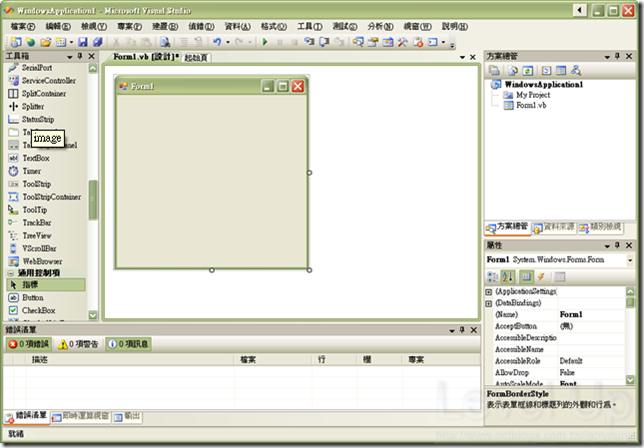This screenshot has width=644, height=448.
Task: Toggle the 0 項警告 warnings filter
Action: (x=78, y=344)
